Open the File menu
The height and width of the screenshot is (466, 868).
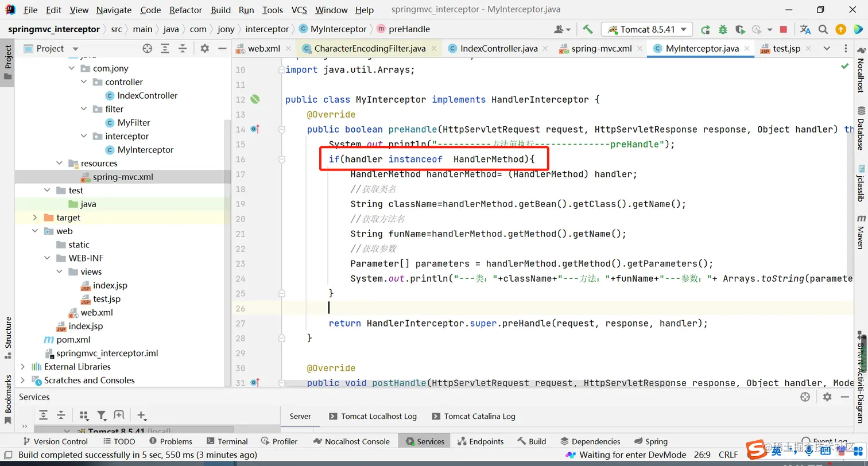pos(30,10)
